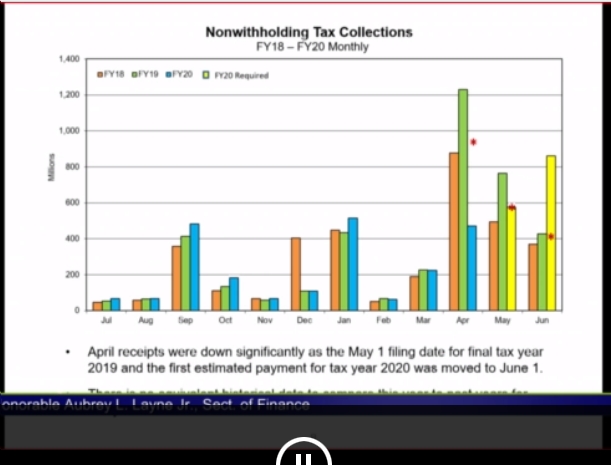Click the FY20 blue legend swatch

click(169, 74)
